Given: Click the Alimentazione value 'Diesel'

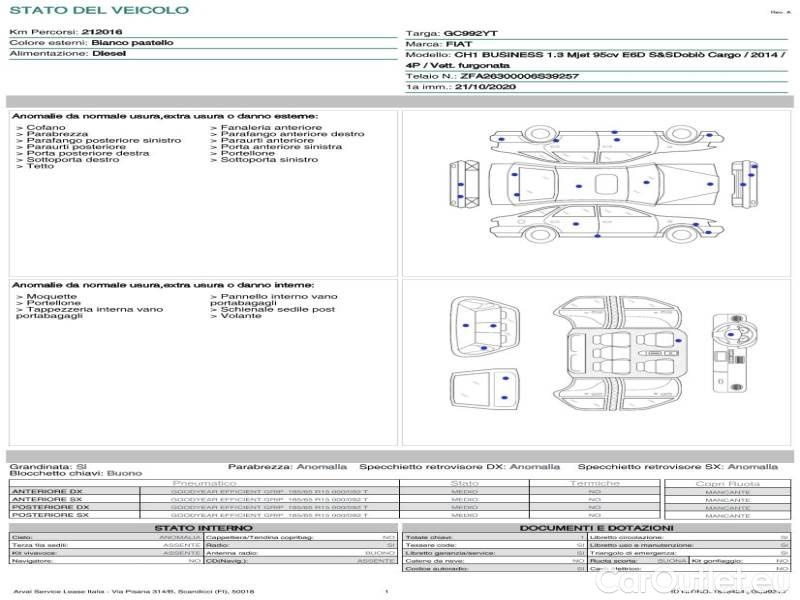Looking at the screenshot, I should click(109, 53).
